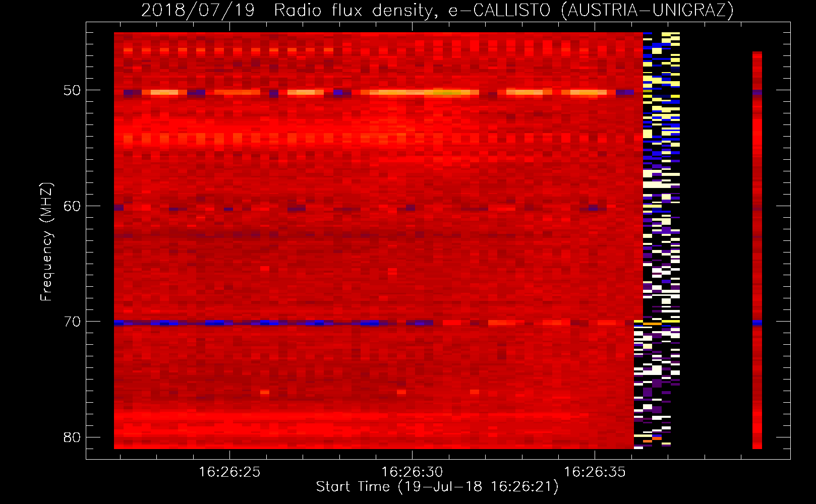This screenshot has height=504, width=816.
Task: Click the 'Frequency (MHZ)' y-axis label
Action: point(46,242)
